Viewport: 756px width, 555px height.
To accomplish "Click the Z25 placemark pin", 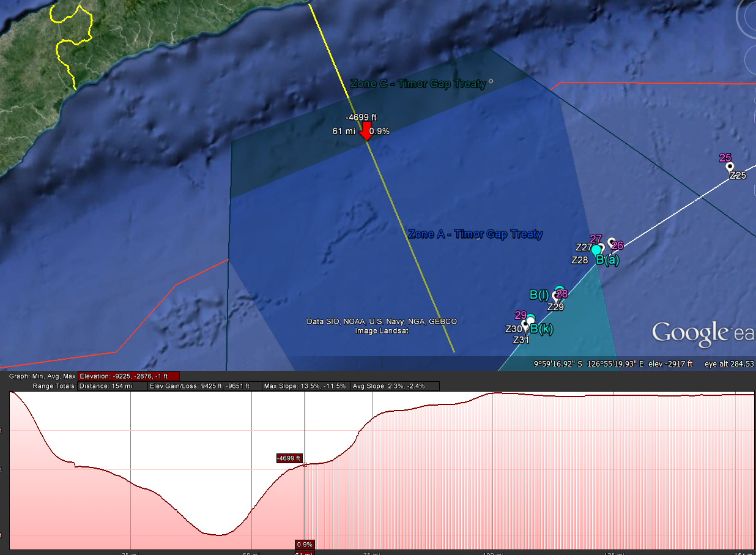I will tap(729, 166).
